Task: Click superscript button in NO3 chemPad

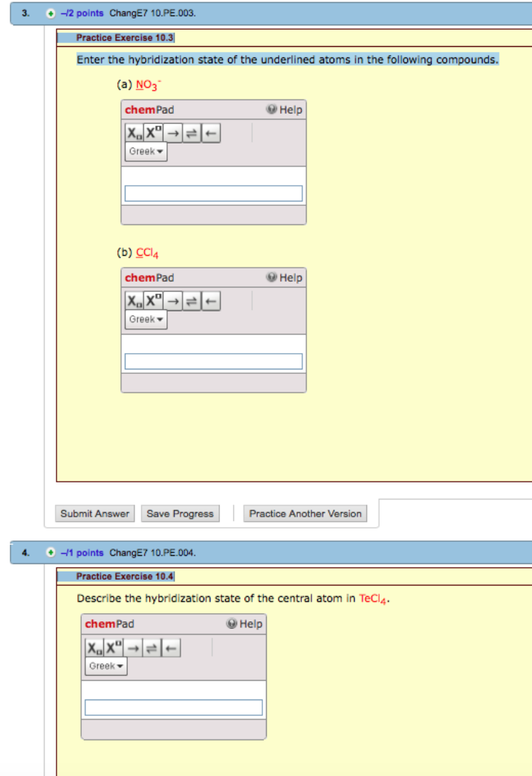Action: click(x=153, y=135)
